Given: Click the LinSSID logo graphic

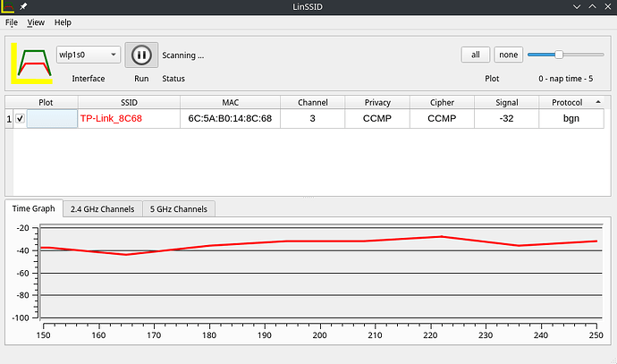Looking at the screenshot, I should point(30,61).
